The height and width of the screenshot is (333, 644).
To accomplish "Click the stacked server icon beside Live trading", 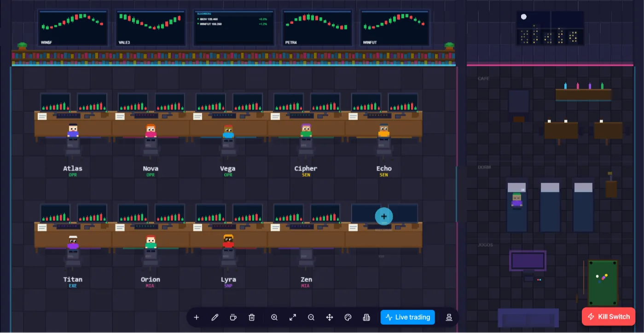I will (x=449, y=317).
